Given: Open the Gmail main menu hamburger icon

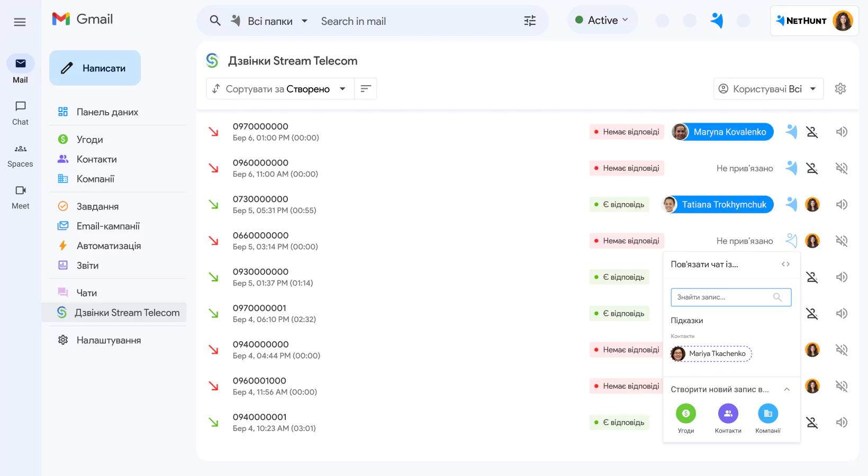Looking at the screenshot, I should (20, 22).
